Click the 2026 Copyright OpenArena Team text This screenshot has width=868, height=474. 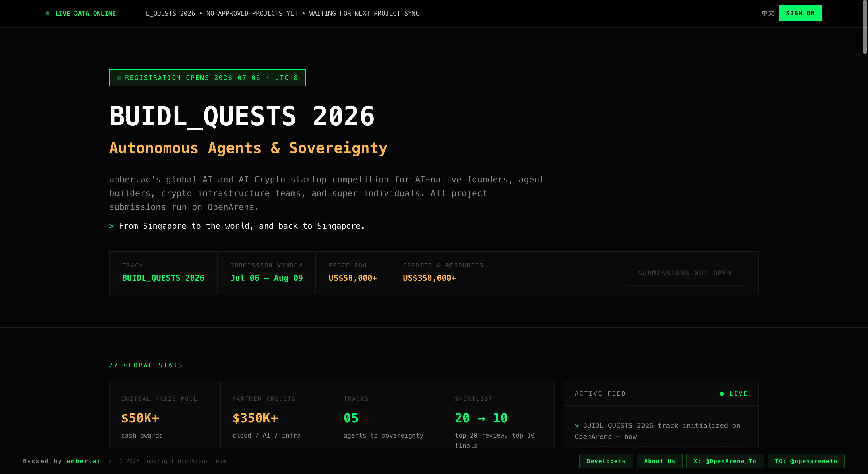(172, 461)
